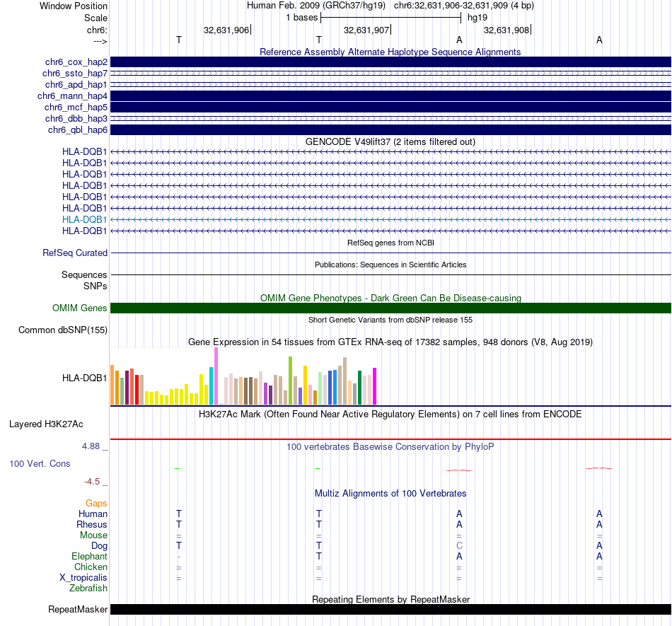Click the 32,631,908 ruler coordinate

click(x=506, y=30)
